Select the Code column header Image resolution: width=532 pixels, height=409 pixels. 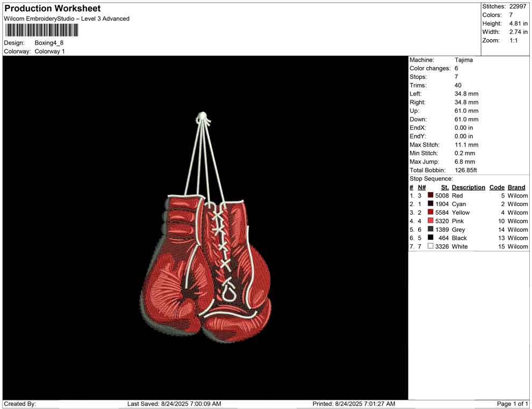(497, 187)
